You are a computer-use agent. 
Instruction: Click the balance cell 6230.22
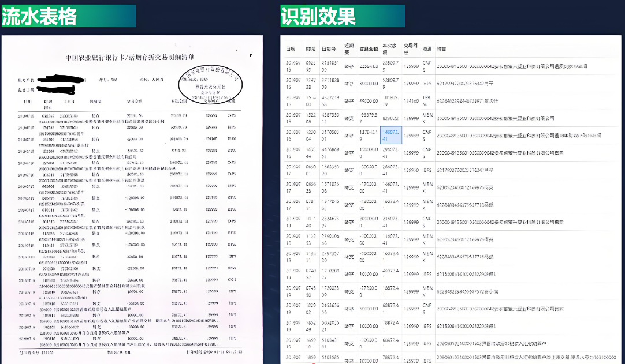pos(390,118)
